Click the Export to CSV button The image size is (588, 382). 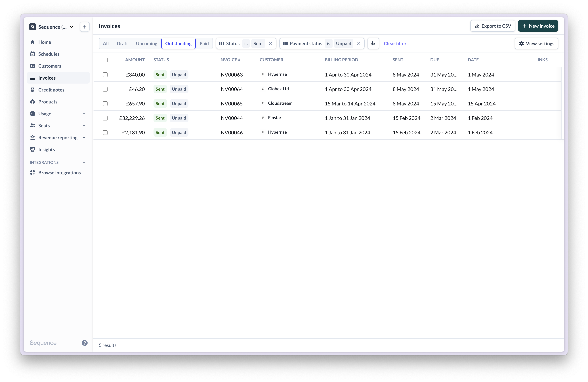point(492,26)
